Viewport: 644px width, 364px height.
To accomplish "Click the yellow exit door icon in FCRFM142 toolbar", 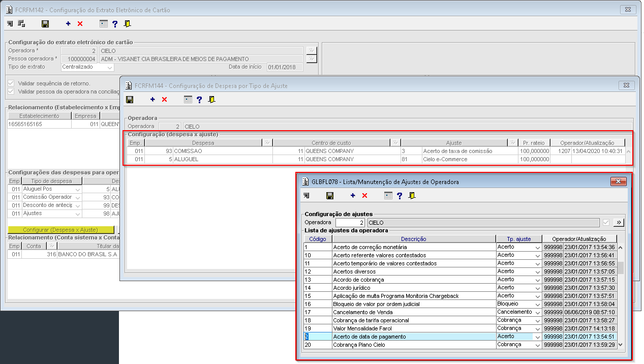I will tap(127, 23).
